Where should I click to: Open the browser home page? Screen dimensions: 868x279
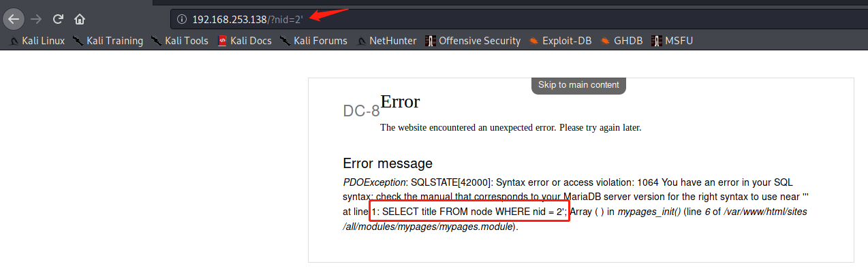pyautogui.click(x=80, y=19)
